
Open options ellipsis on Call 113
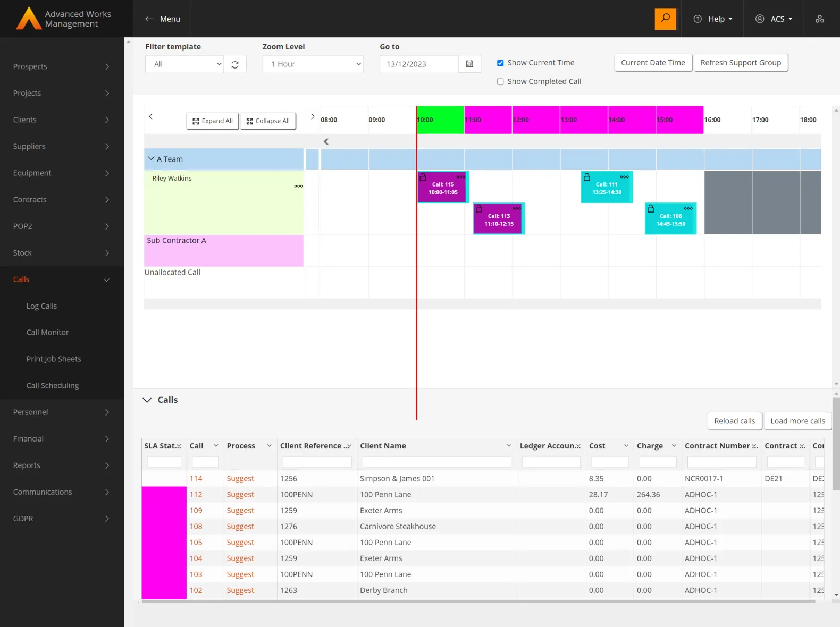point(516,208)
